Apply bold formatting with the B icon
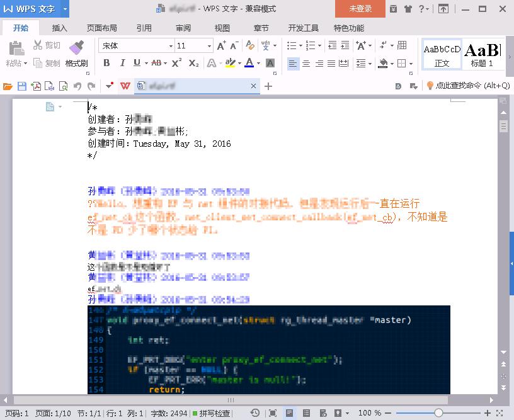 (106, 63)
